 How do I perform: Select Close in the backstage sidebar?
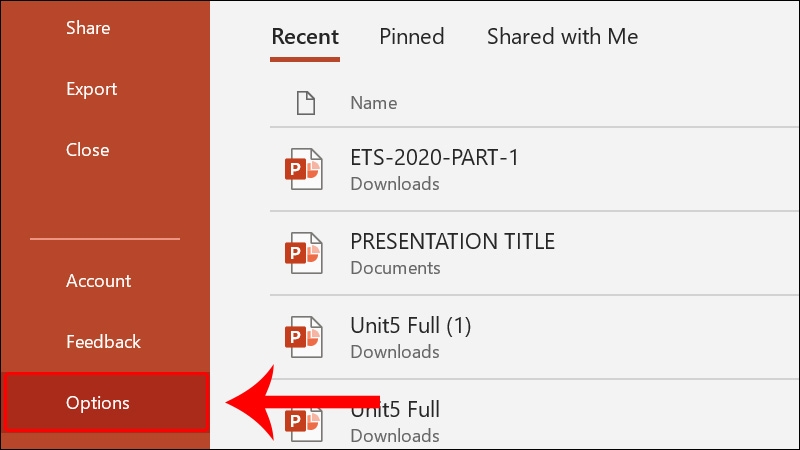87,150
